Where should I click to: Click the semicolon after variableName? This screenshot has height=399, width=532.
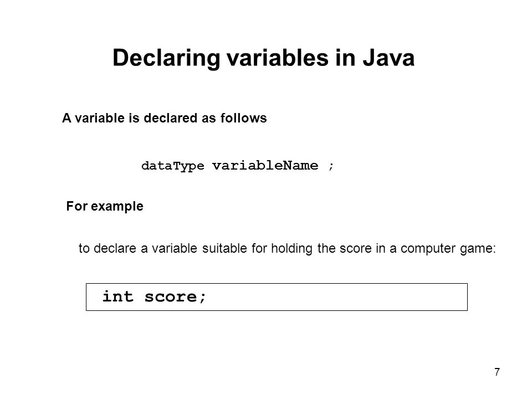point(331,166)
